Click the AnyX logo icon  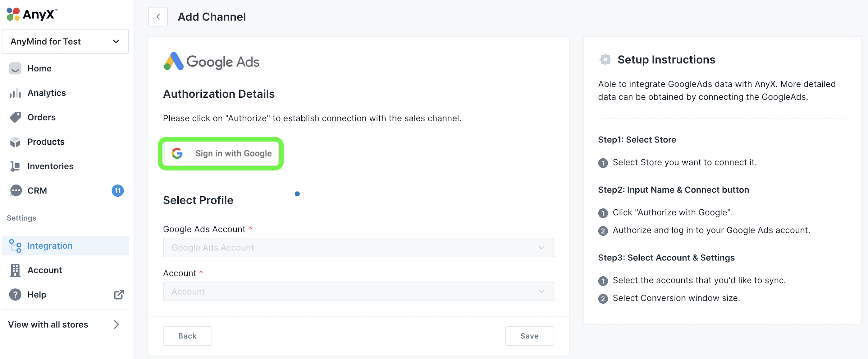point(13,14)
